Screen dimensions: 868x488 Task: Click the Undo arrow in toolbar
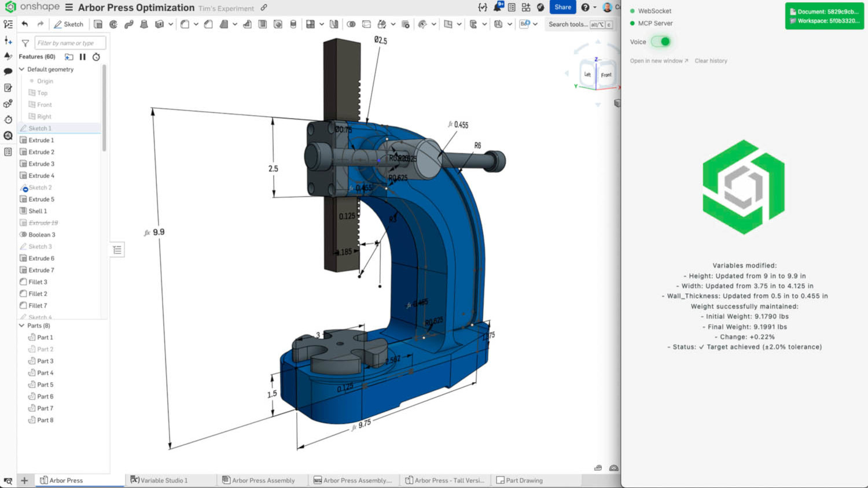click(x=25, y=24)
